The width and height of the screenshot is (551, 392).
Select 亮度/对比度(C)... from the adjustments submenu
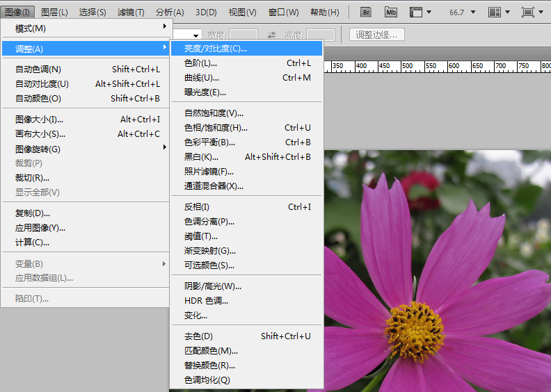(x=215, y=49)
